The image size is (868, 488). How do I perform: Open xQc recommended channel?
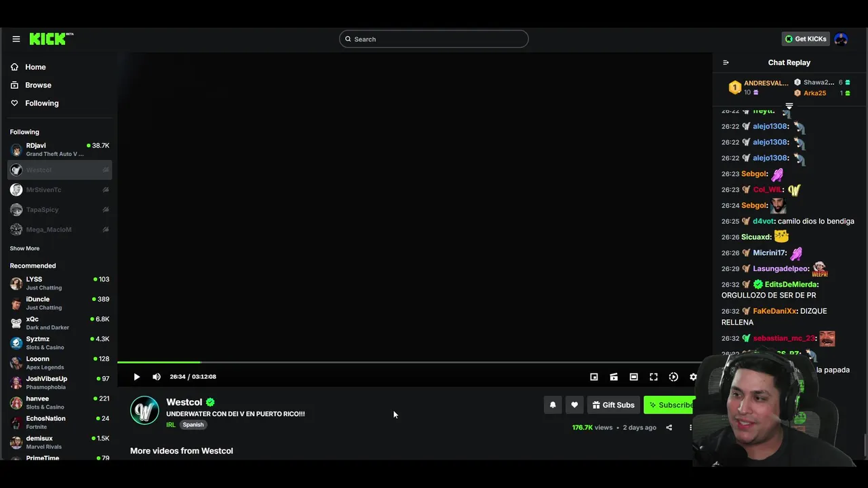tap(60, 323)
